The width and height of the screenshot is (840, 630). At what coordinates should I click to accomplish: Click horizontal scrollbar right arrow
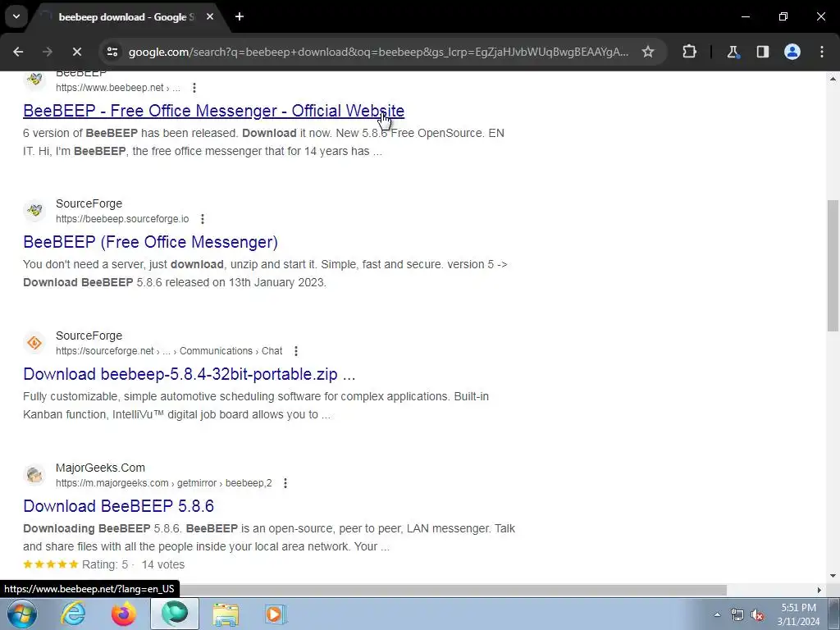pos(819,590)
